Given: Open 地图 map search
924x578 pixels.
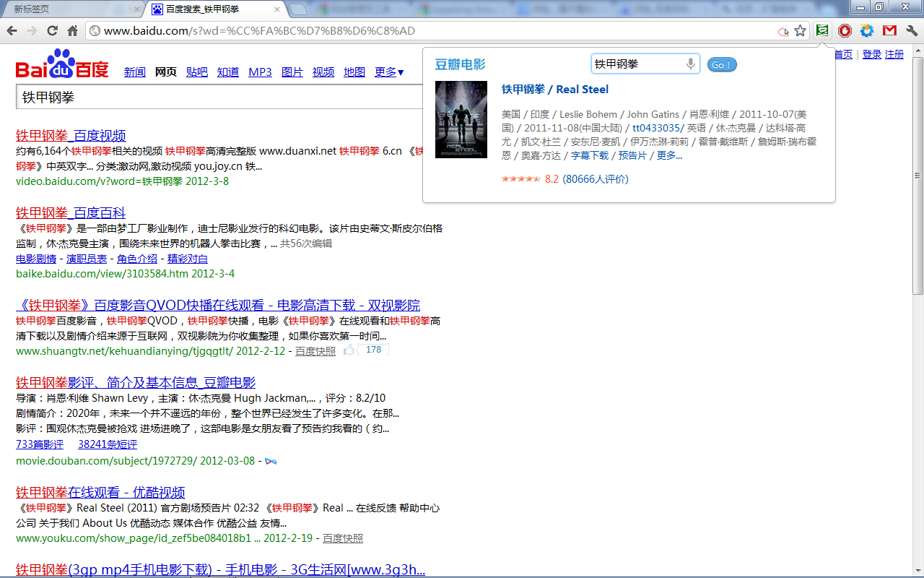Looking at the screenshot, I should (354, 72).
